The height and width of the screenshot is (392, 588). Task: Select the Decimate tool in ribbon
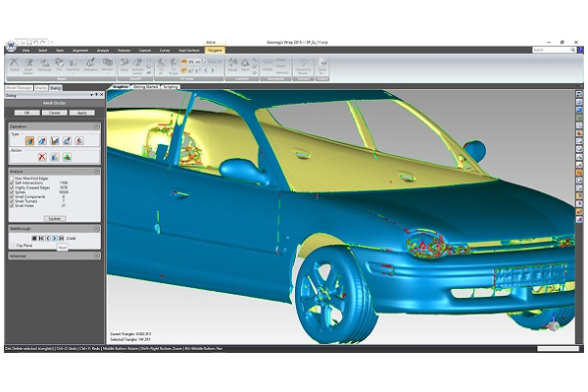click(x=45, y=65)
